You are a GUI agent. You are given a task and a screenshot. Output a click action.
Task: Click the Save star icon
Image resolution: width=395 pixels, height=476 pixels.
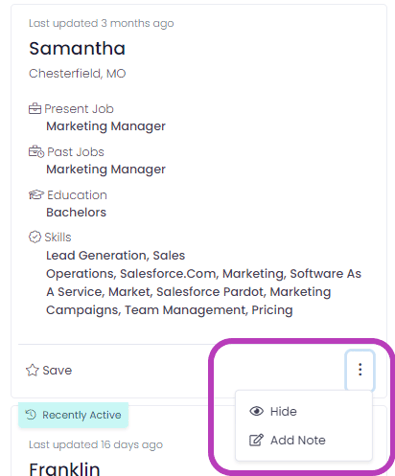click(x=32, y=370)
